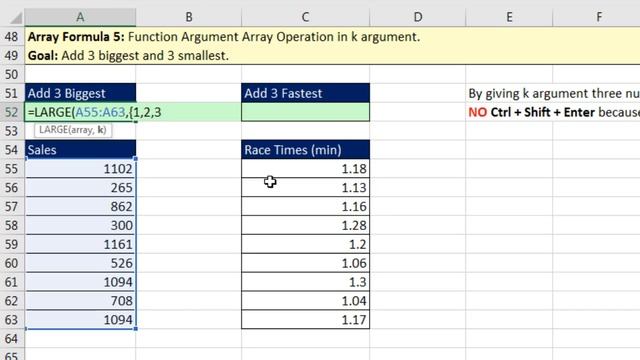Select row 48 header
The image size is (640, 360).
[12, 37]
